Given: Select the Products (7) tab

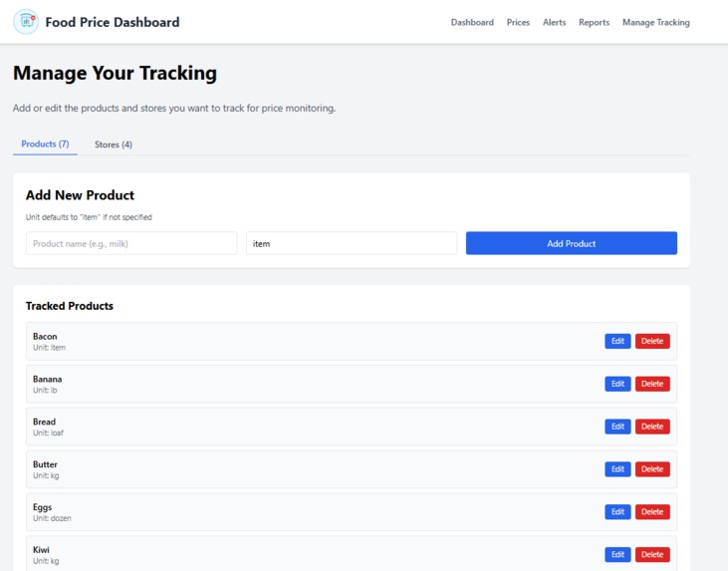Looking at the screenshot, I should point(45,144).
